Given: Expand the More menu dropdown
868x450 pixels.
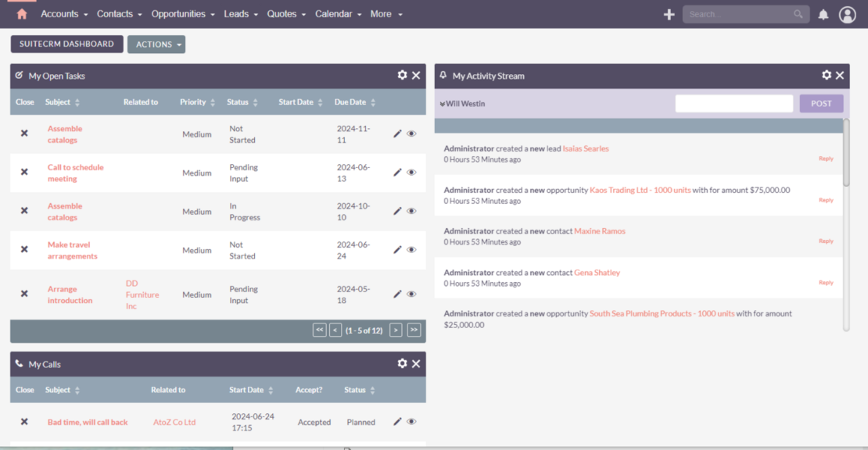Looking at the screenshot, I should (386, 14).
